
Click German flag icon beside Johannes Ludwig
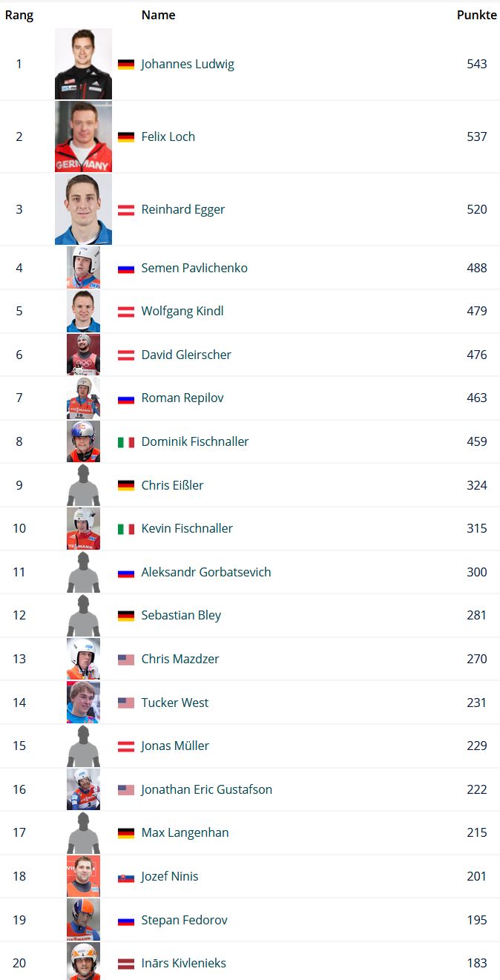coord(126,65)
